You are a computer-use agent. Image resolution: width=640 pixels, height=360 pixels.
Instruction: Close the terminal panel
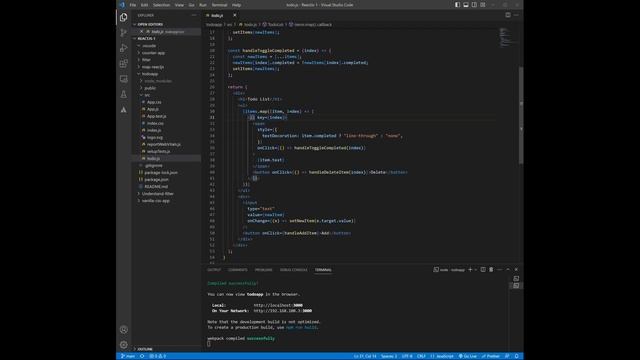pyautogui.click(x=516, y=270)
